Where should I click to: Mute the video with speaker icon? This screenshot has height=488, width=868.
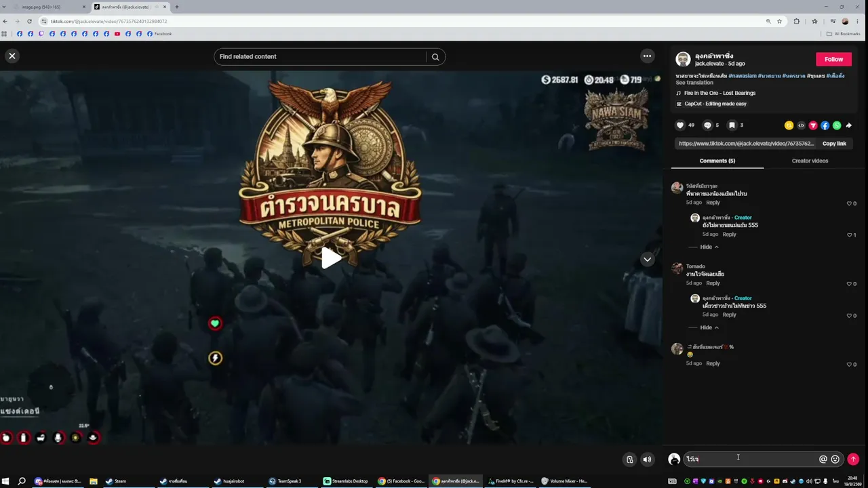(x=647, y=460)
